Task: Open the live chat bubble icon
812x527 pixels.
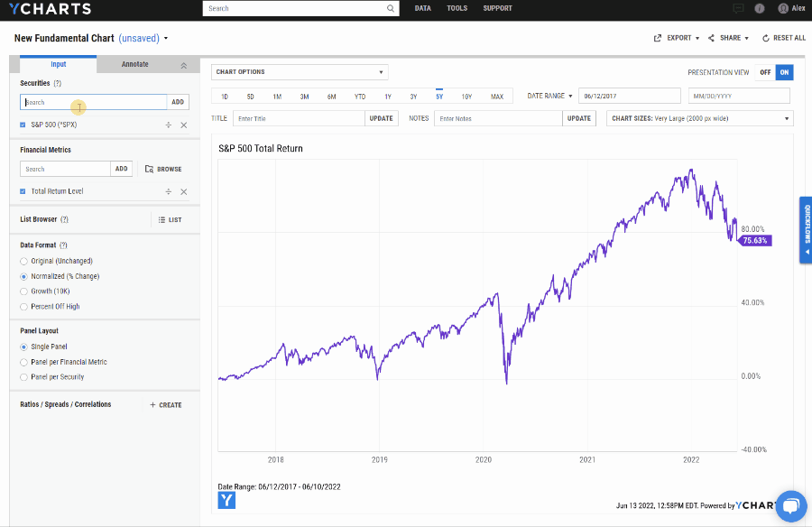Action: (x=790, y=505)
